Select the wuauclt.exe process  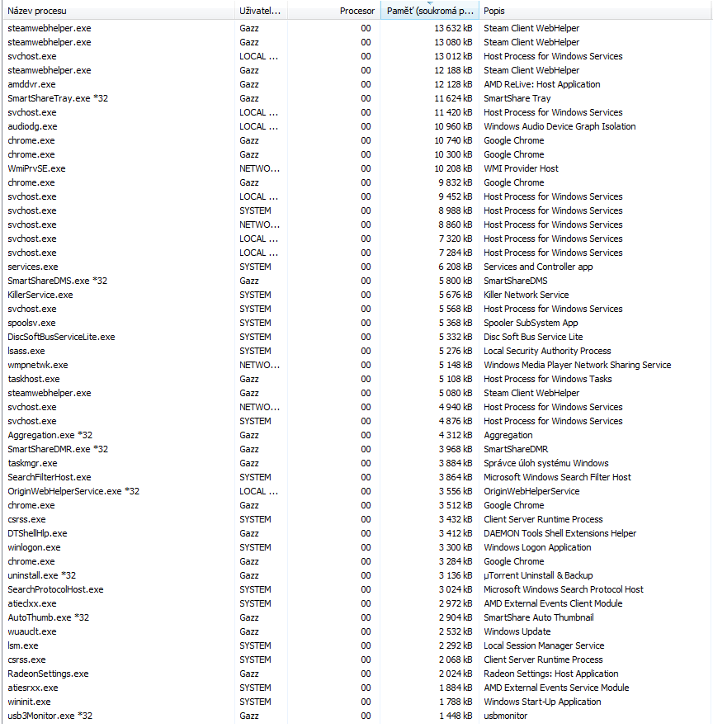click(357, 631)
